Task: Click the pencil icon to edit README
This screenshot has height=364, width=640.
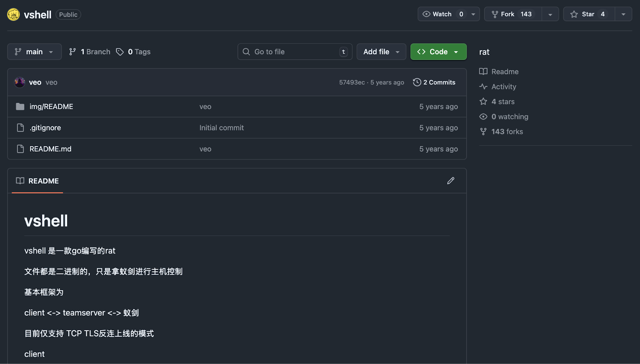Action: tap(450, 181)
